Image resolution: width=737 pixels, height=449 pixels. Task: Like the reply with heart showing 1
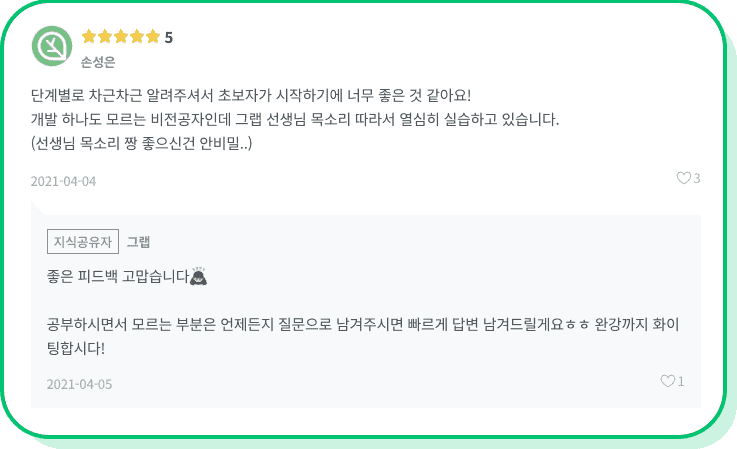(x=667, y=381)
